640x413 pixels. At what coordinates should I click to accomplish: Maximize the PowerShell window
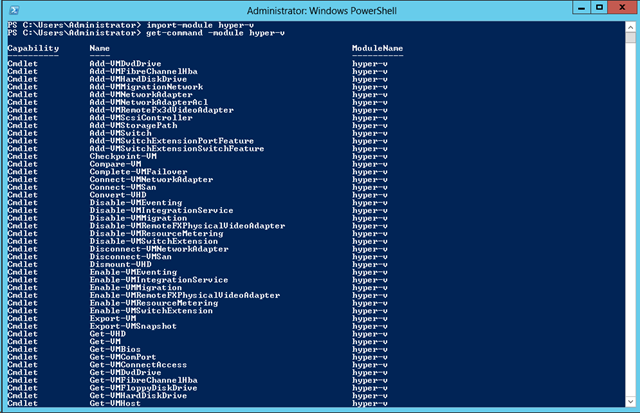click(599, 7)
